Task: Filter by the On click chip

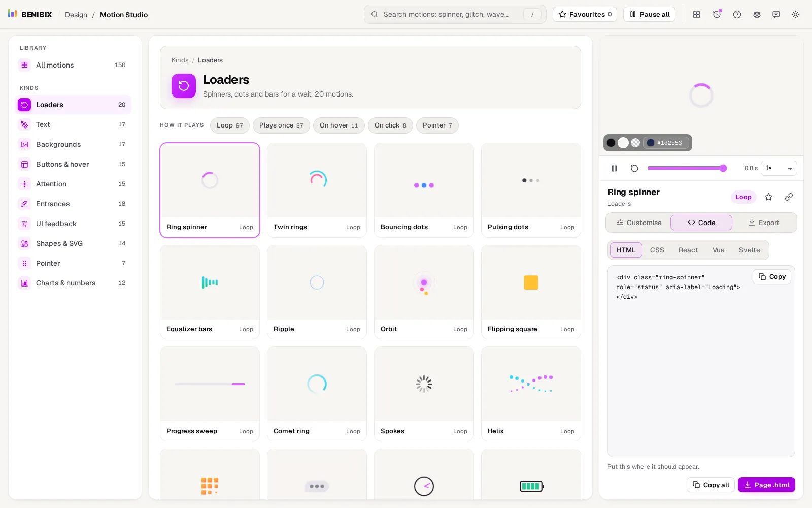Action: 390,125
